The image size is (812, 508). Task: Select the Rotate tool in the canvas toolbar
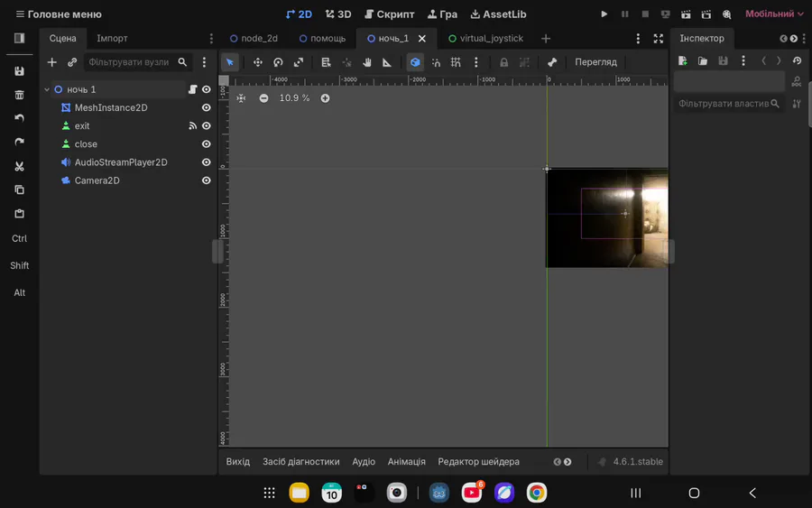point(278,62)
